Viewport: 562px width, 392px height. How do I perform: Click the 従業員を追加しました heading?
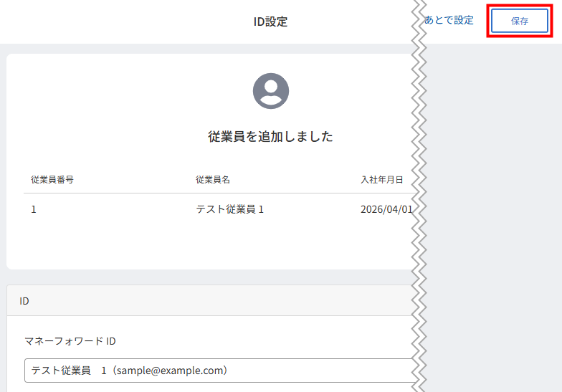270,136
